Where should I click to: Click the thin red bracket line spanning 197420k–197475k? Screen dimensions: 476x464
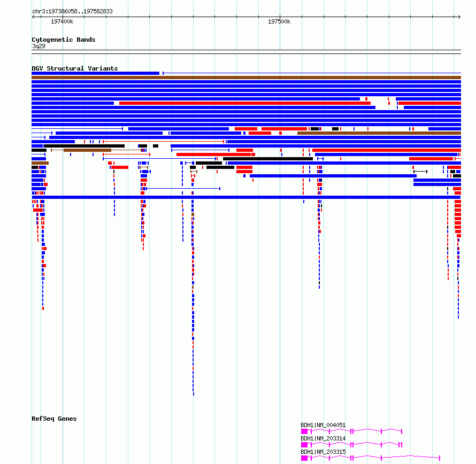point(164,142)
